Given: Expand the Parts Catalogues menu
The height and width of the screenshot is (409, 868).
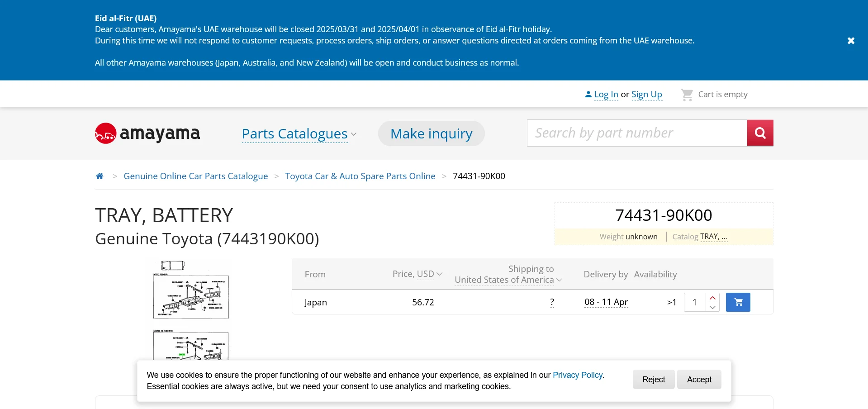Looking at the screenshot, I should tap(299, 134).
